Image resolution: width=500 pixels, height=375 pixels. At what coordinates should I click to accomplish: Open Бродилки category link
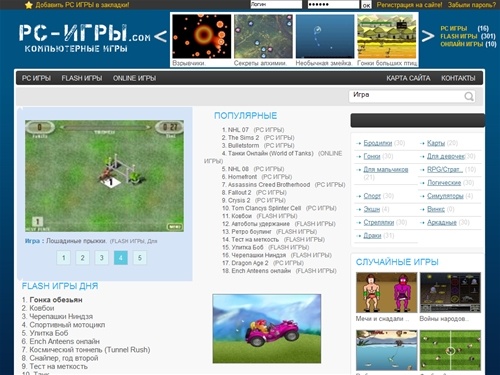377,143
